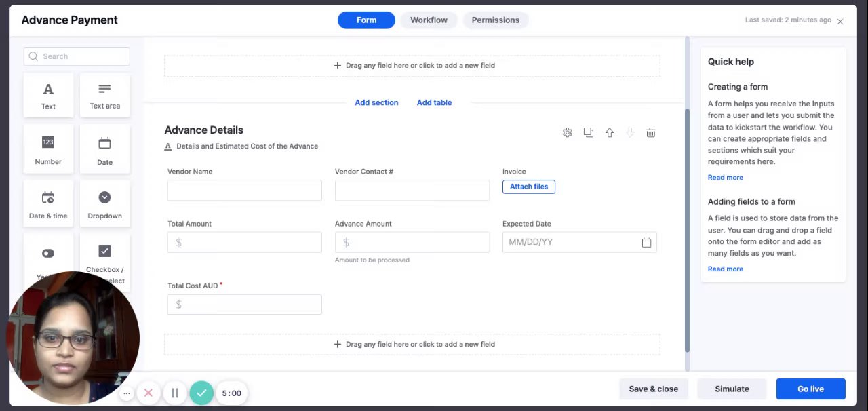Move Advance Details section up

tap(610, 133)
